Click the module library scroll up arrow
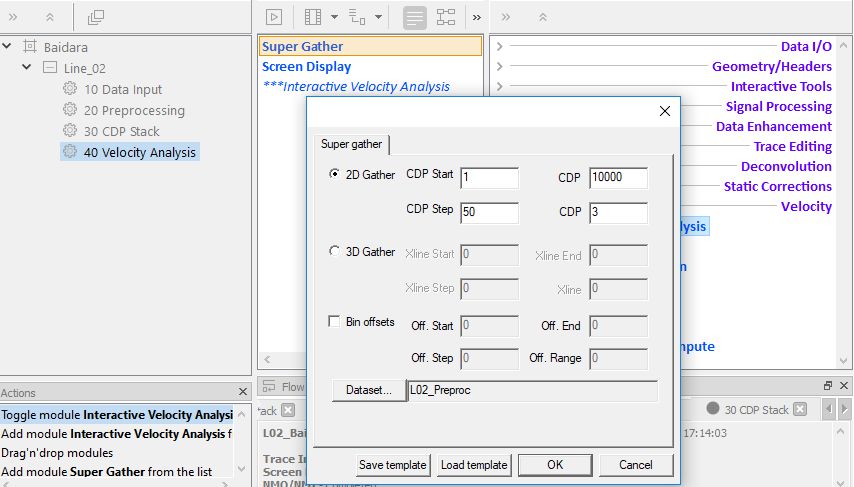The height and width of the screenshot is (487, 854). coord(844,46)
